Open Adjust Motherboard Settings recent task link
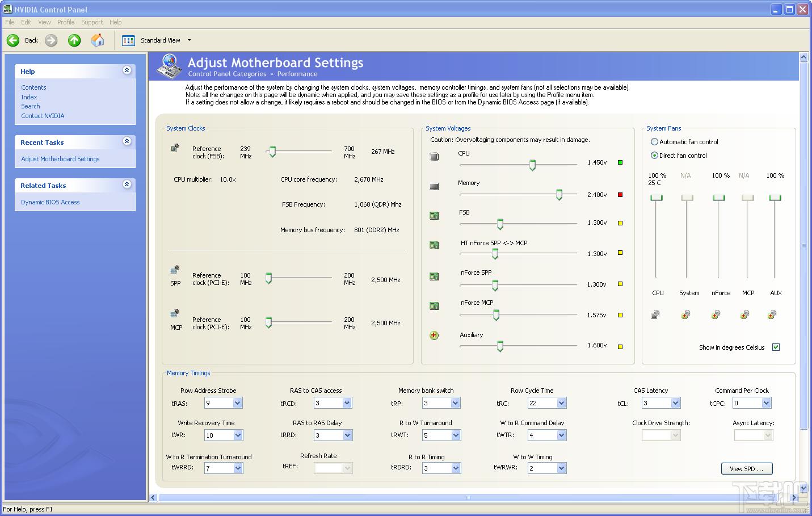 pyautogui.click(x=60, y=159)
